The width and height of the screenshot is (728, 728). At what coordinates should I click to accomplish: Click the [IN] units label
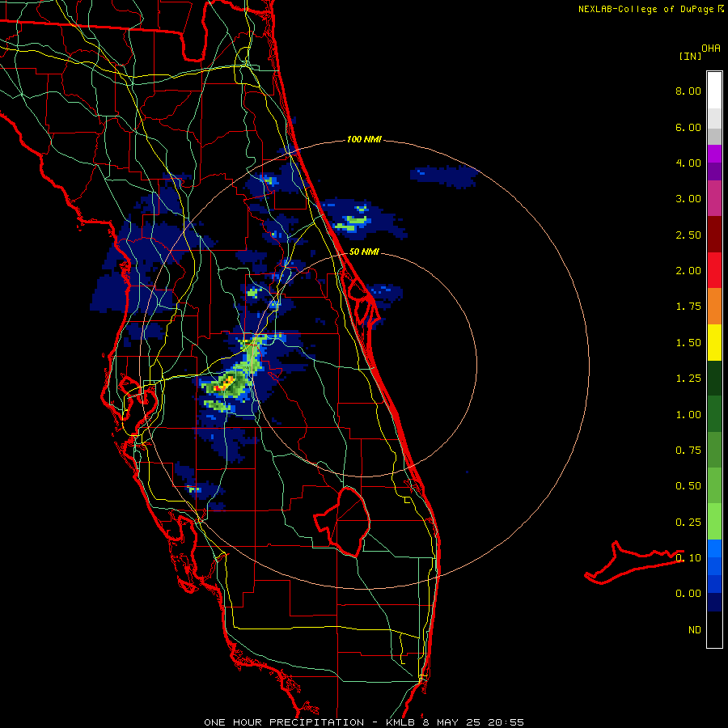pyautogui.click(x=690, y=56)
